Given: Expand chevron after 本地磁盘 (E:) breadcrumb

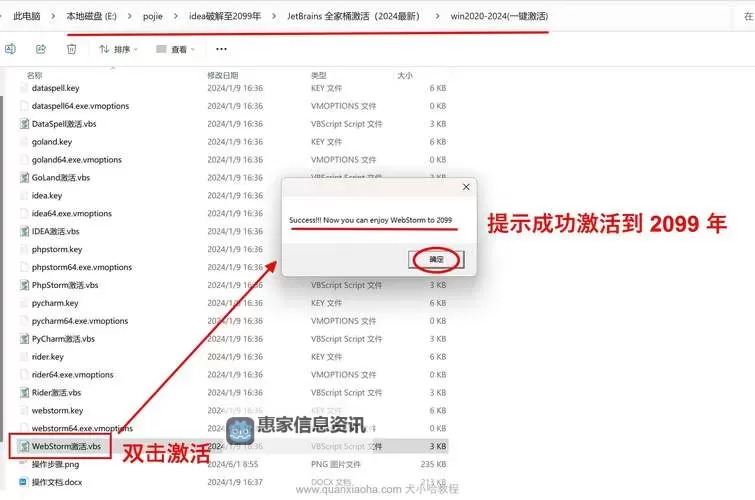Looking at the screenshot, I should pyautogui.click(x=130, y=16).
